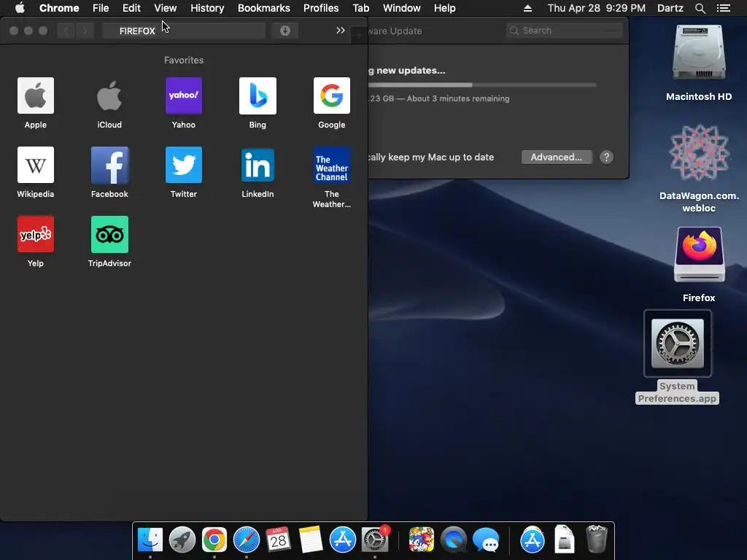This screenshot has height=560, width=747.
Task: Open the document stack in the Dock
Action: tap(564, 540)
